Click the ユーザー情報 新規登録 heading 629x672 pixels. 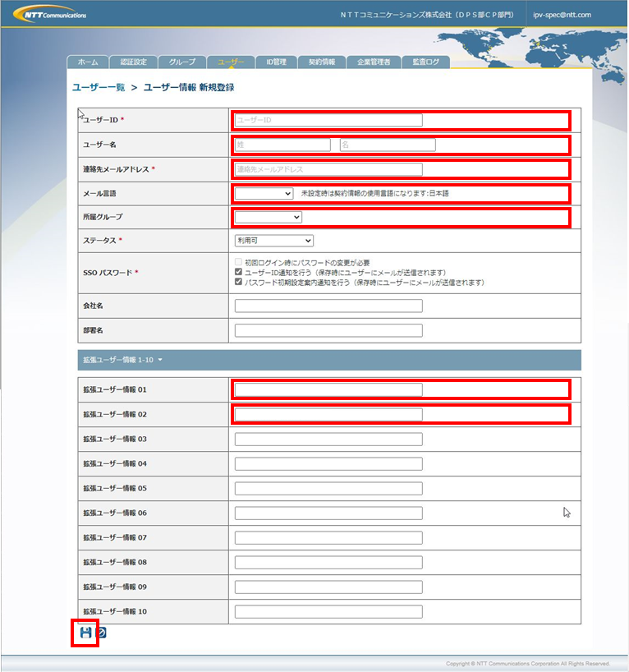point(189,87)
